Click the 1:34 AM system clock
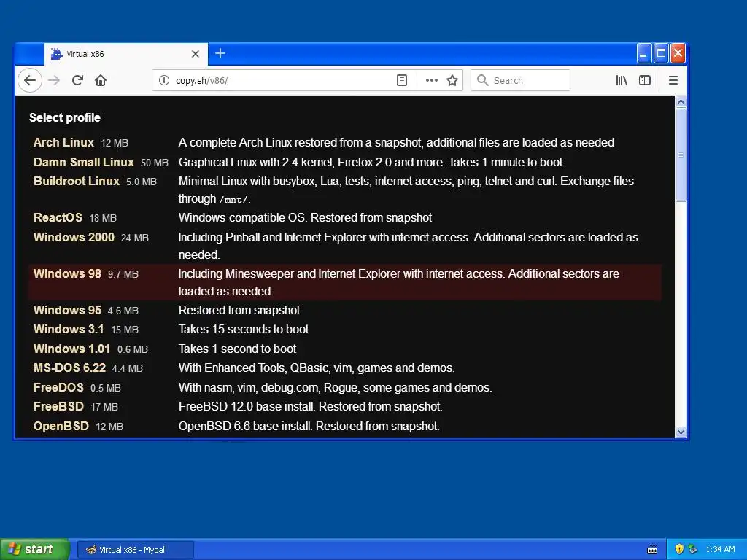The width and height of the screenshot is (747, 560). pos(720,549)
